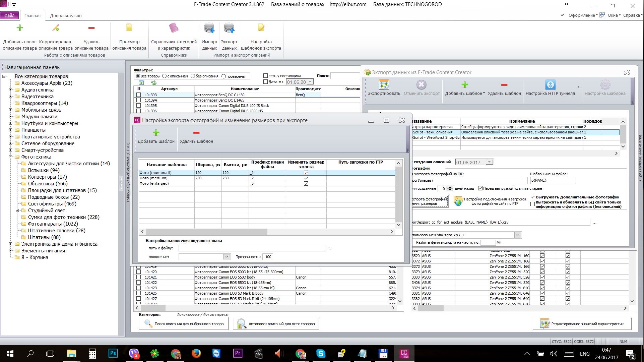Sort templates by 'Название шаблона' column header
This screenshot has width=644, height=362.
167,165
